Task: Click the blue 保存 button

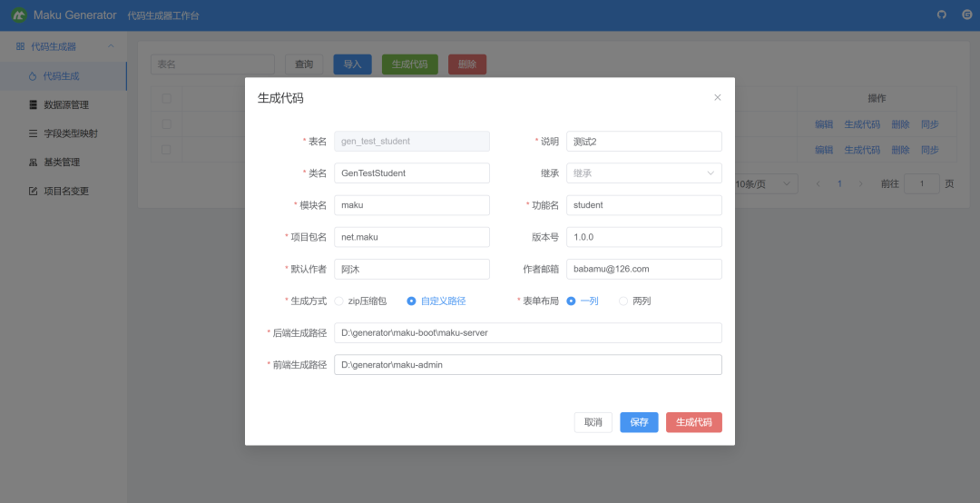Action: pos(639,422)
